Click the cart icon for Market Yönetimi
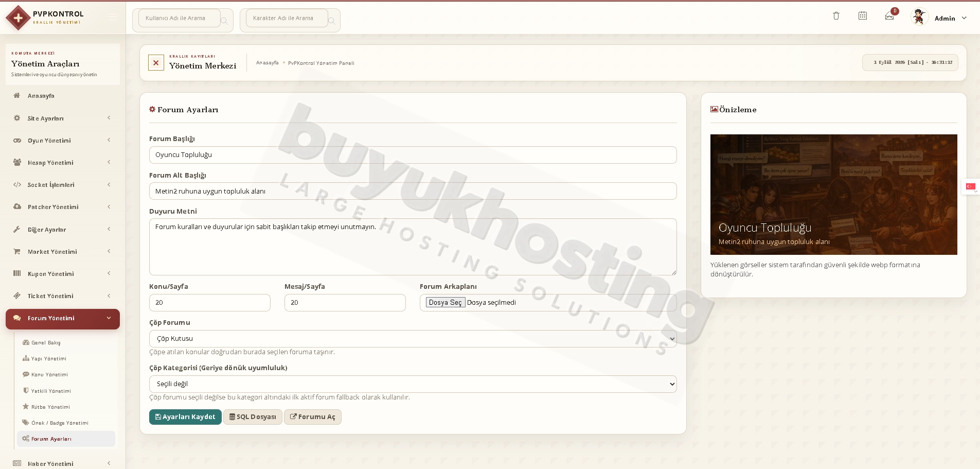 point(17,251)
